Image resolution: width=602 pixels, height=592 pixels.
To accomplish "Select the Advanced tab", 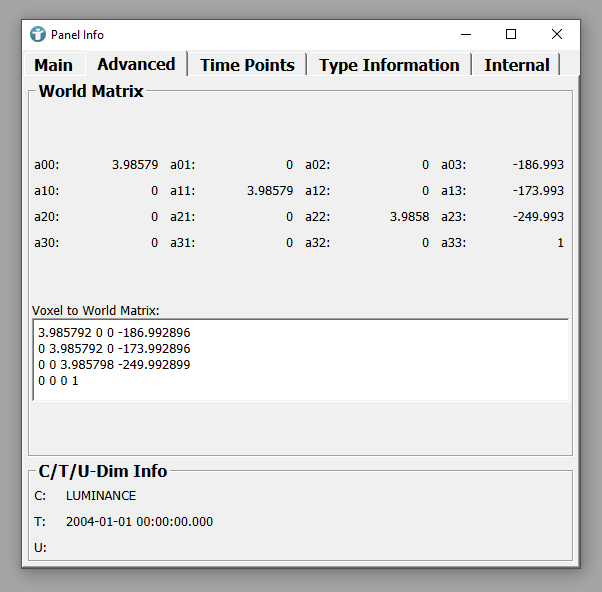I will pos(136,64).
